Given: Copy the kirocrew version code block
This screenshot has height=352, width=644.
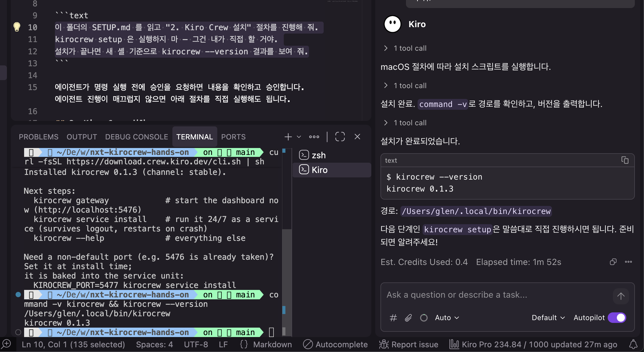Looking at the screenshot, I should tap(625, 160).
